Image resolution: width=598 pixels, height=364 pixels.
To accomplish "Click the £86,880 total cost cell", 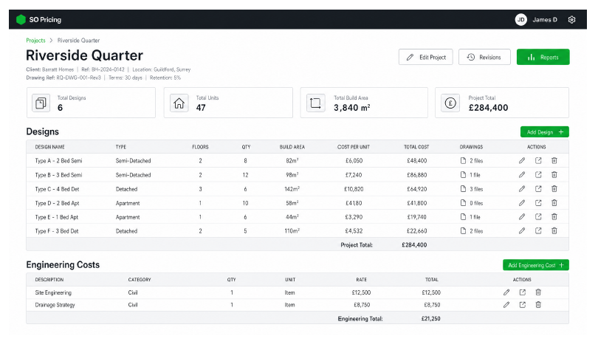I will [417, 175].
